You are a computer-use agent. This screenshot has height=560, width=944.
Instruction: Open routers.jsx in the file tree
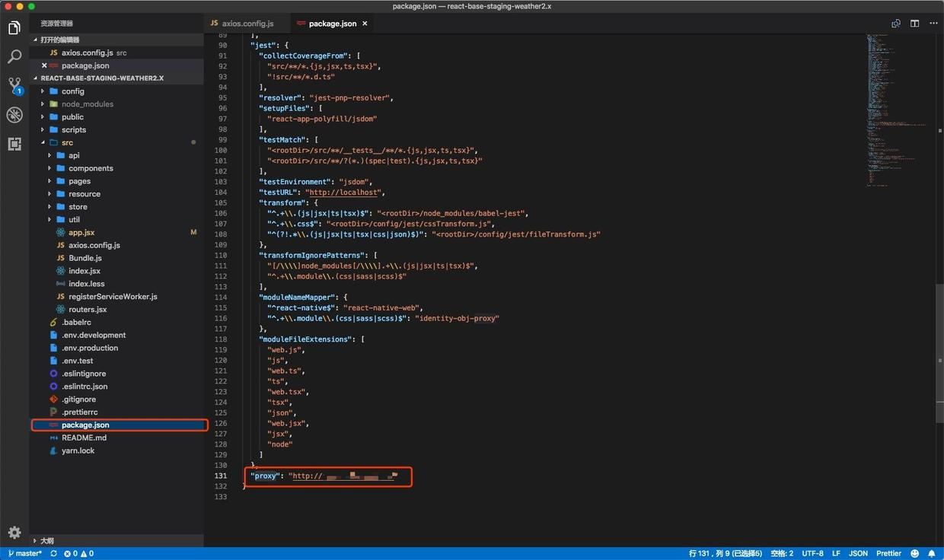88,309
